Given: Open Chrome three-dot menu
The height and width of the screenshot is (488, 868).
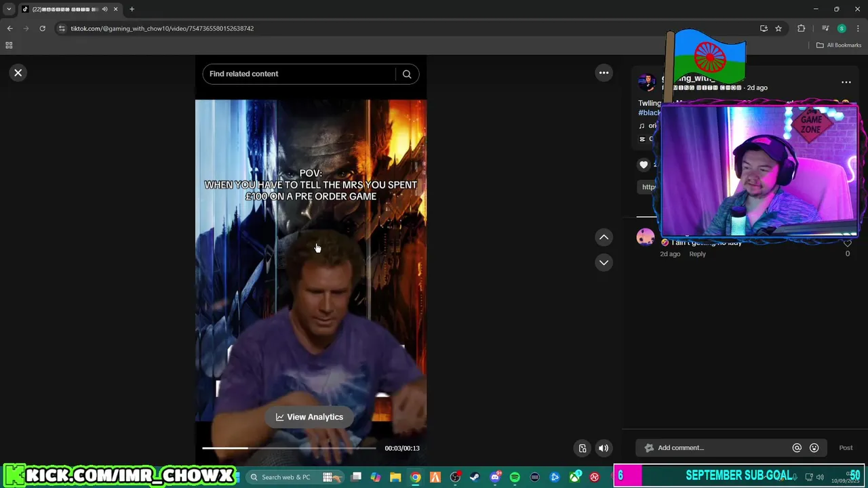Looking at the screenshot, I should [x=858, y=28].
